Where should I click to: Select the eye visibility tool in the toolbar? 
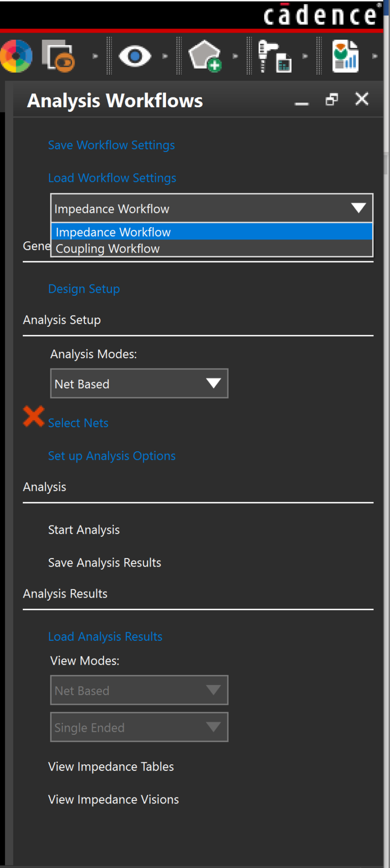coord(135,55)
